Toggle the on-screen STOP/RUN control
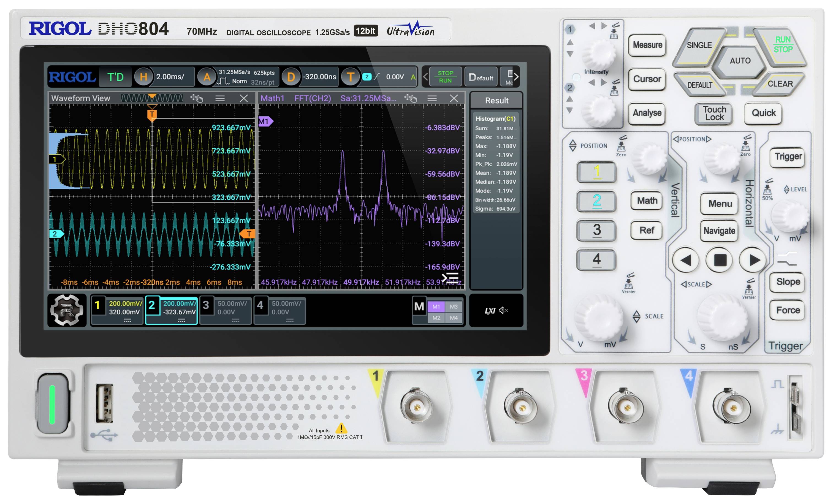Screen dimensions: 833x504 click(446, 77)
